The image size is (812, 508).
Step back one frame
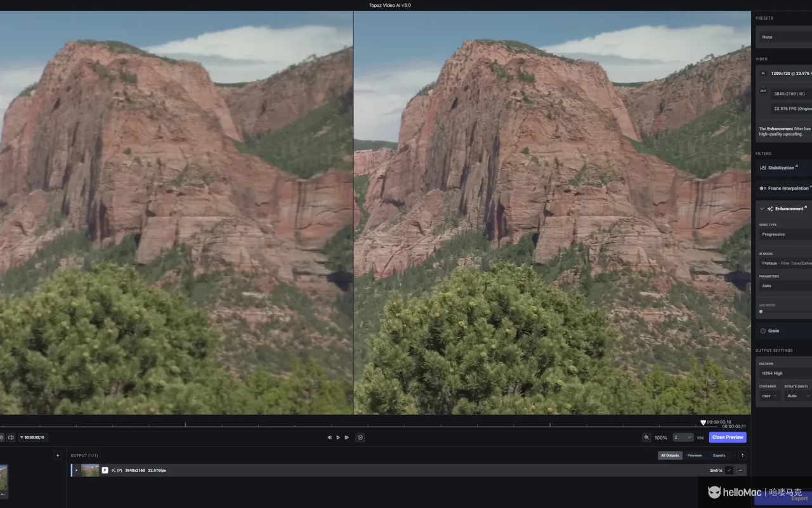click(x=329, y=438)
